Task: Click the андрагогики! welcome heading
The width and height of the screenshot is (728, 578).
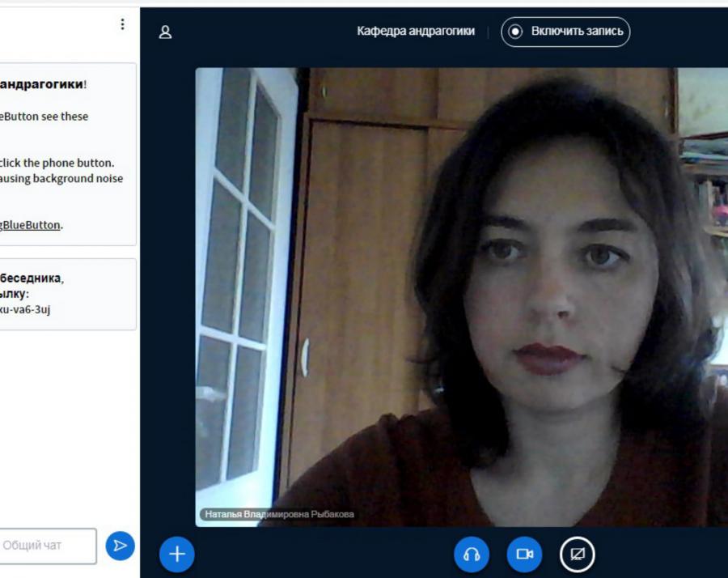Action: [x=43, y=84]
